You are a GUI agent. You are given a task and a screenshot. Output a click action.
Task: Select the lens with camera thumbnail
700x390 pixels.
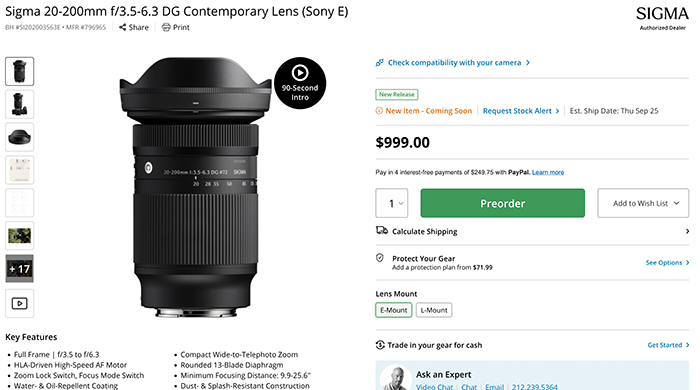tap(20, 104)
